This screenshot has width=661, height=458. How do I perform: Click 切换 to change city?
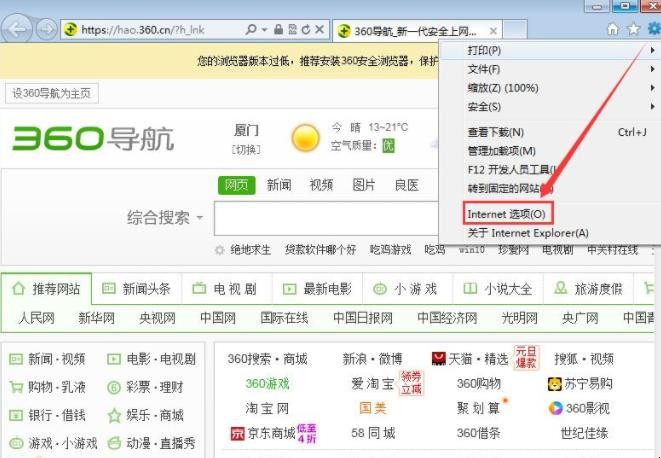[x=247, y=149]
